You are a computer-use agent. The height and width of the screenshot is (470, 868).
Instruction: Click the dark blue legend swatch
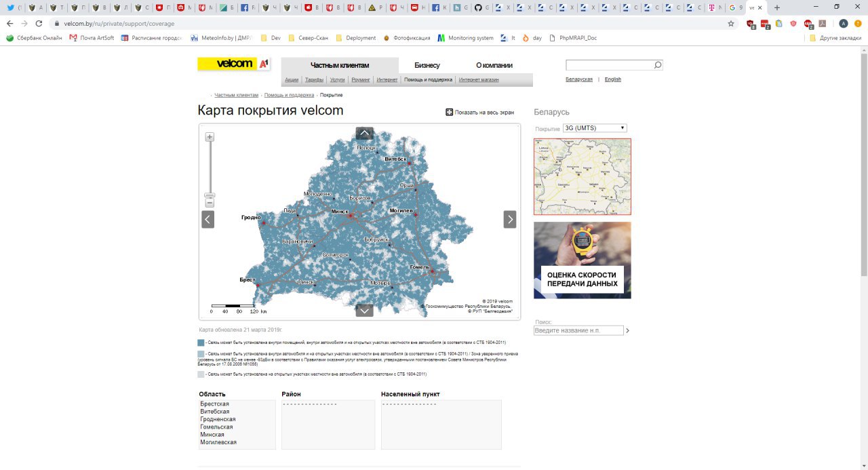201,342
